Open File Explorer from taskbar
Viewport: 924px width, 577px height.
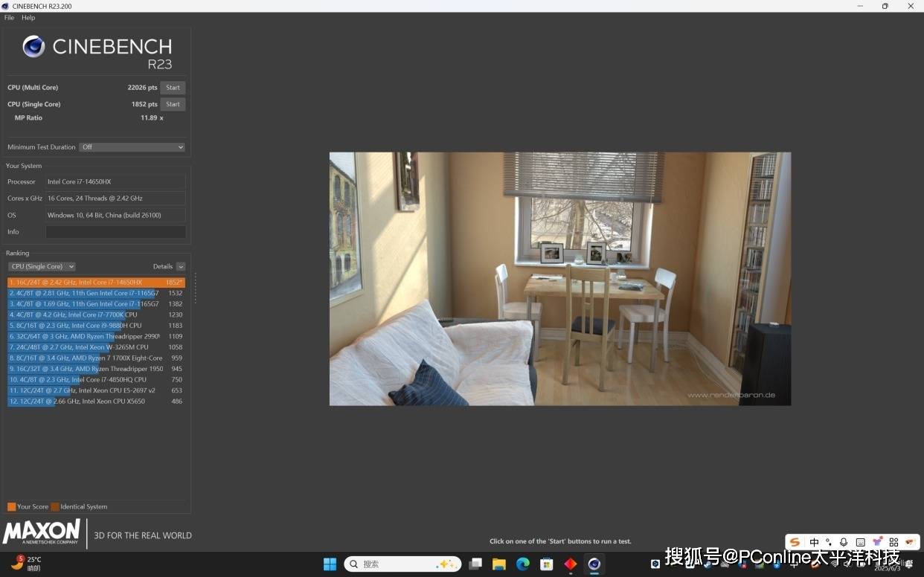pyautogui.click(x=498, y=564)
